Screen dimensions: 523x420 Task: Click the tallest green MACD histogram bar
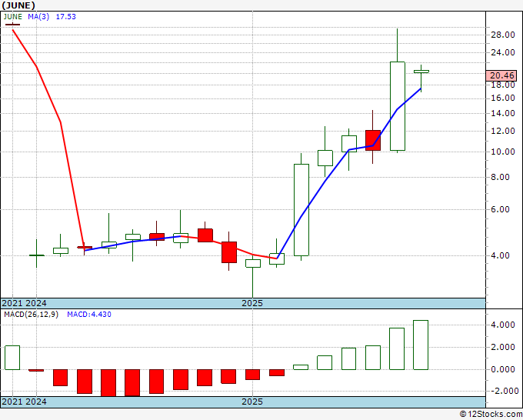[x=421, y=345]
